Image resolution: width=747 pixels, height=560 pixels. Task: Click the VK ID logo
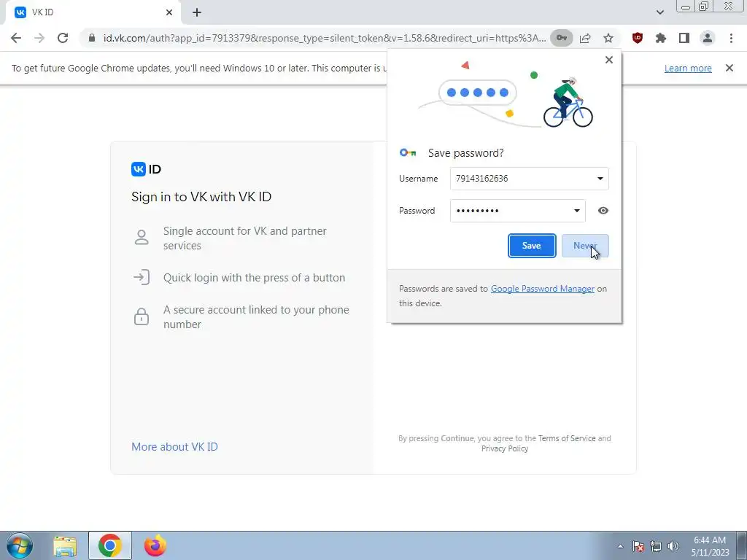coord(146,169)
